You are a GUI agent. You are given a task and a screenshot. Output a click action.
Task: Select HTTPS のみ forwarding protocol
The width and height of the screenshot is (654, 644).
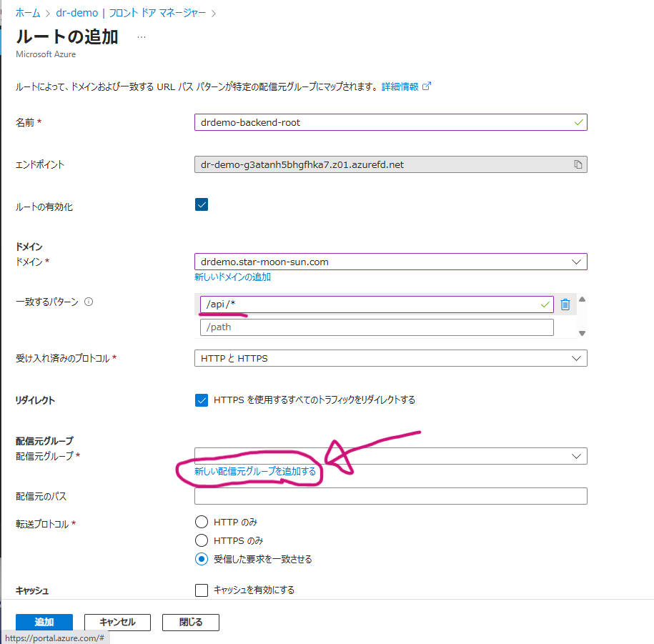pyautogui.click(x=202, y=540)
